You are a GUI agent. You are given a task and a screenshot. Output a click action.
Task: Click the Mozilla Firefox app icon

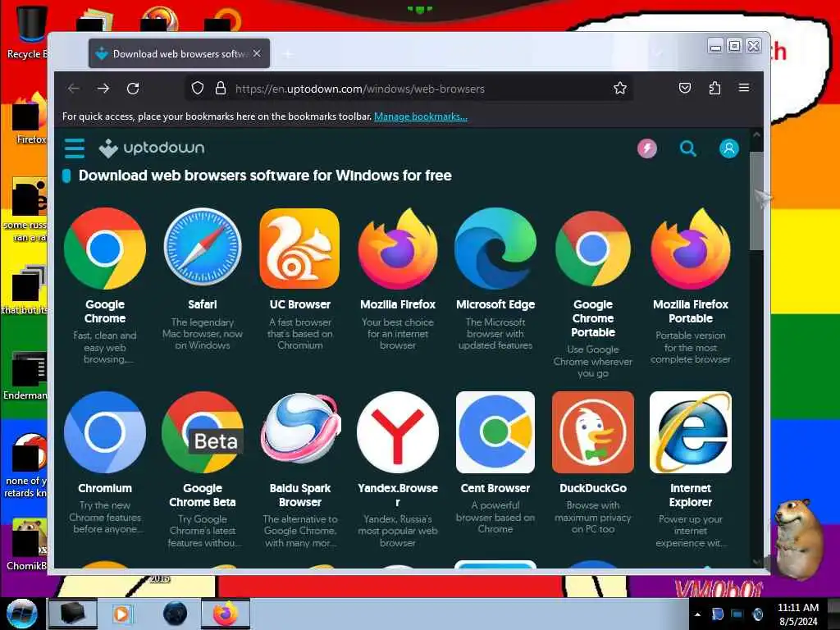tap(398, 249)
